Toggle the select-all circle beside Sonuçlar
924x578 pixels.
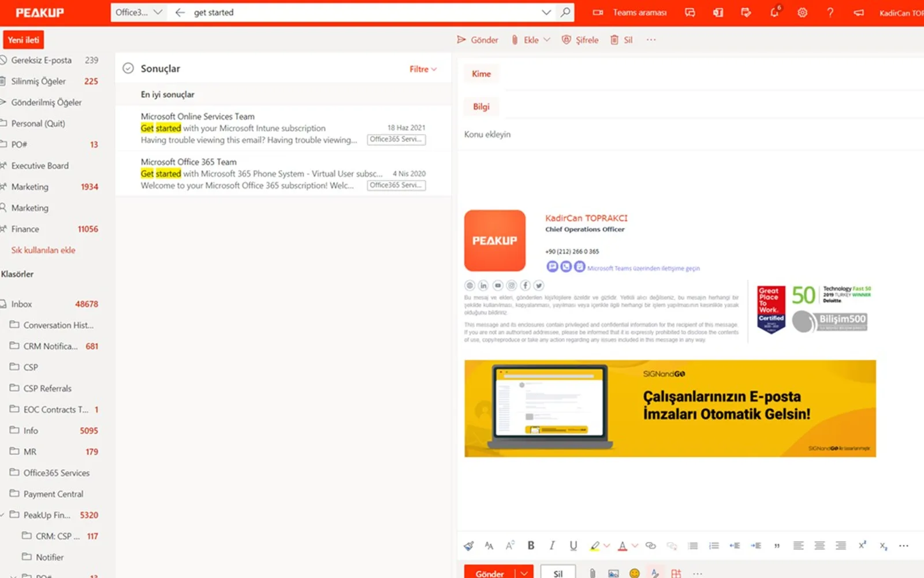(128, 68)
